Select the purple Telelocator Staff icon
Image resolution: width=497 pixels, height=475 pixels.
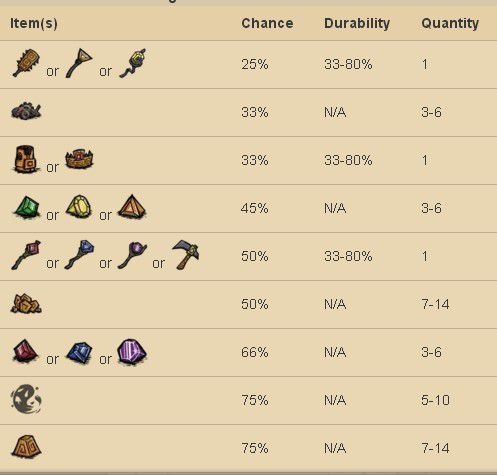pyautogui.click(x=132, y=255)
